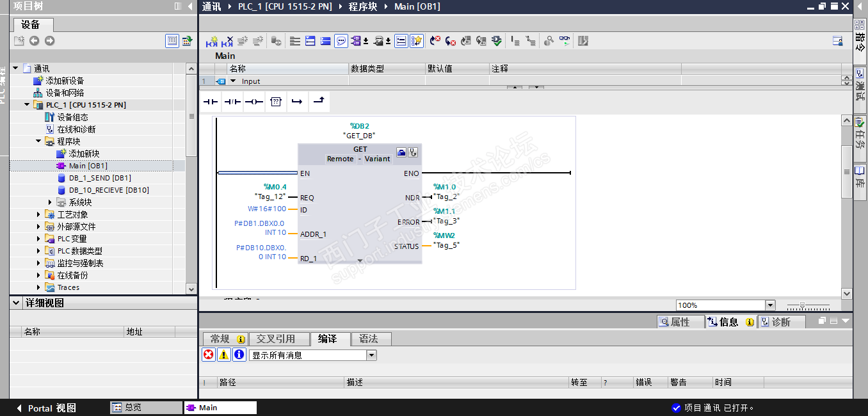Click the Delete network toolbar icon
The image size is (868, 416).
[227, 41]
